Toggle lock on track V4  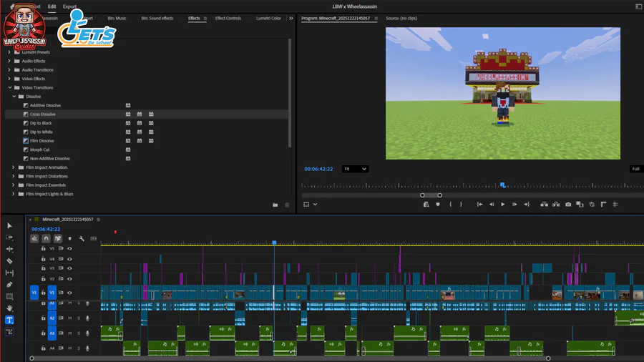pyautogui.click(x=43, y=259)
